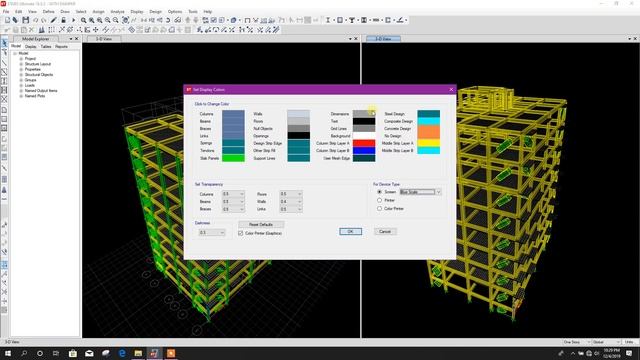Click the taskbar clock
The image size is (640, 360).
coord(611,353)
